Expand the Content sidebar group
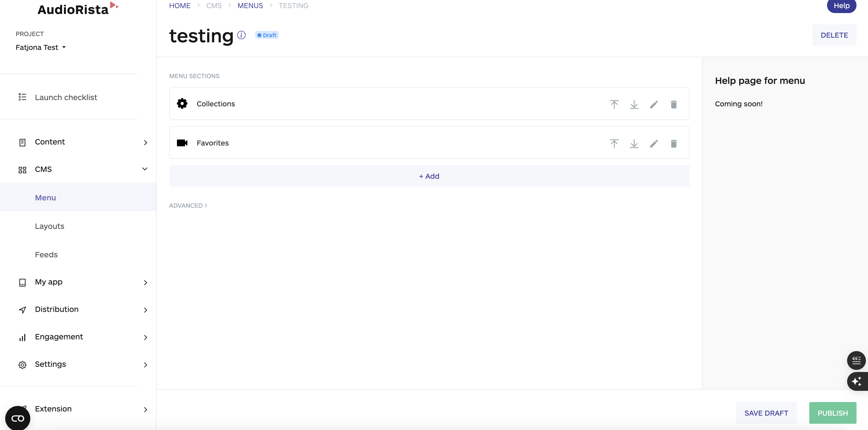Image resolution: width=868 pixels, height=430 pixels. pyautogui.click(x=145, y=142)
